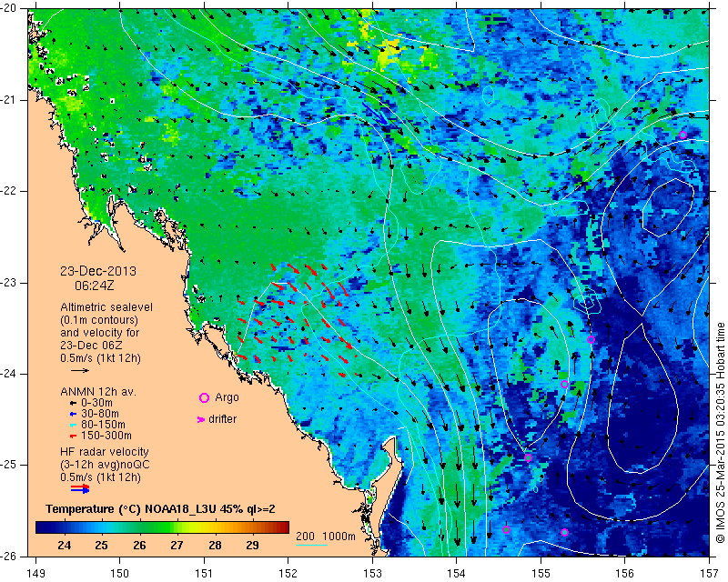Screen dimensions: 728x582
Task: Select the cyan 80-150m ANMN arrow symbol
Action: click(73, 425)
